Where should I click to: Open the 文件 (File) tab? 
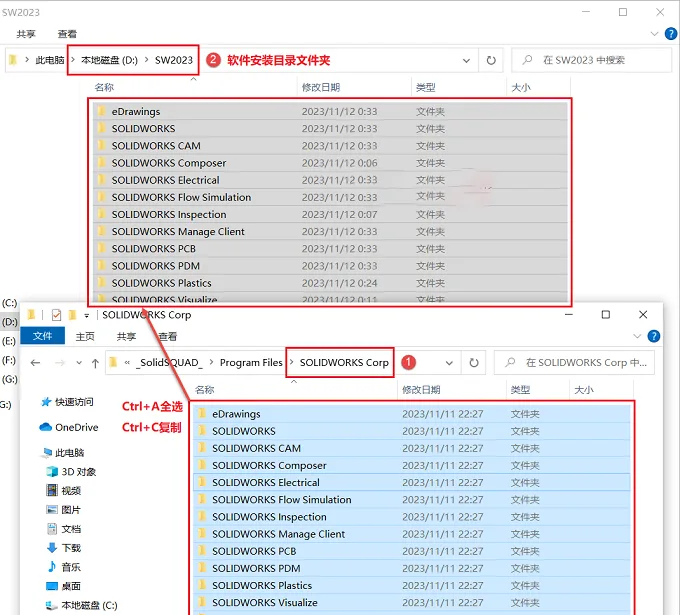[42, 336]
